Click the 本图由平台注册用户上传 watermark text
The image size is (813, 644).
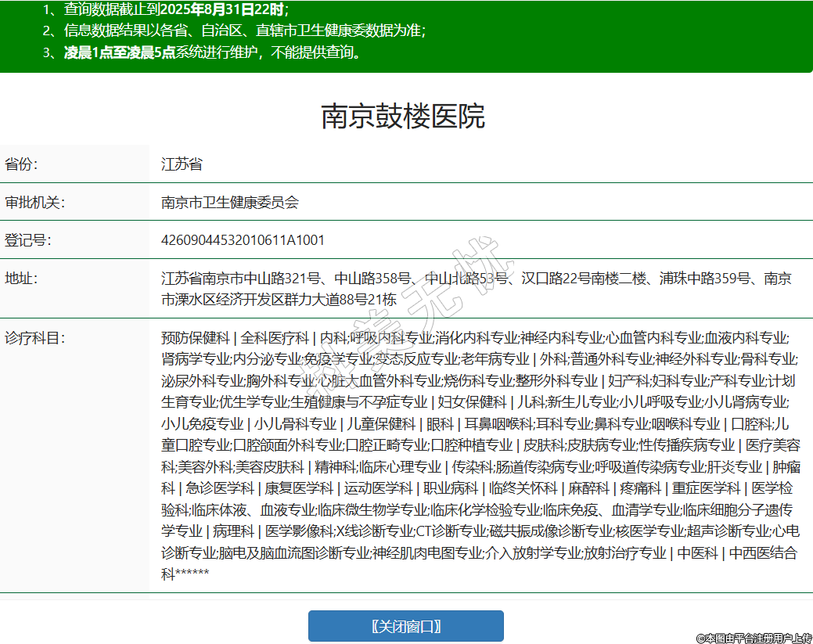tap(754, 638)
